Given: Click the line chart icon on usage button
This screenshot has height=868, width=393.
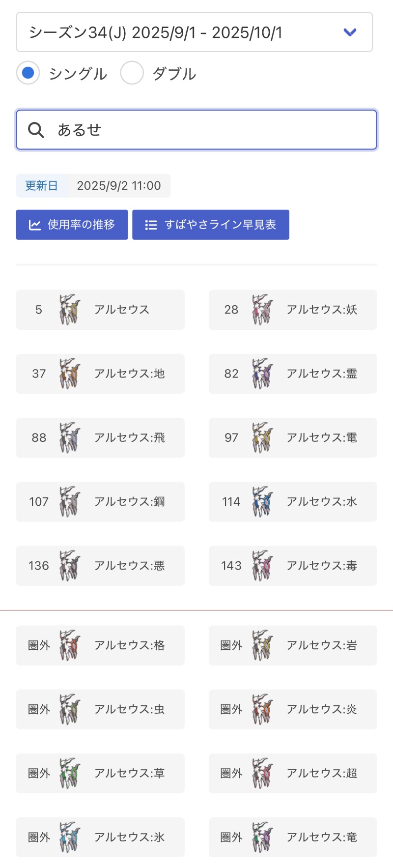Looking at the screenshot, I should 35,225.
